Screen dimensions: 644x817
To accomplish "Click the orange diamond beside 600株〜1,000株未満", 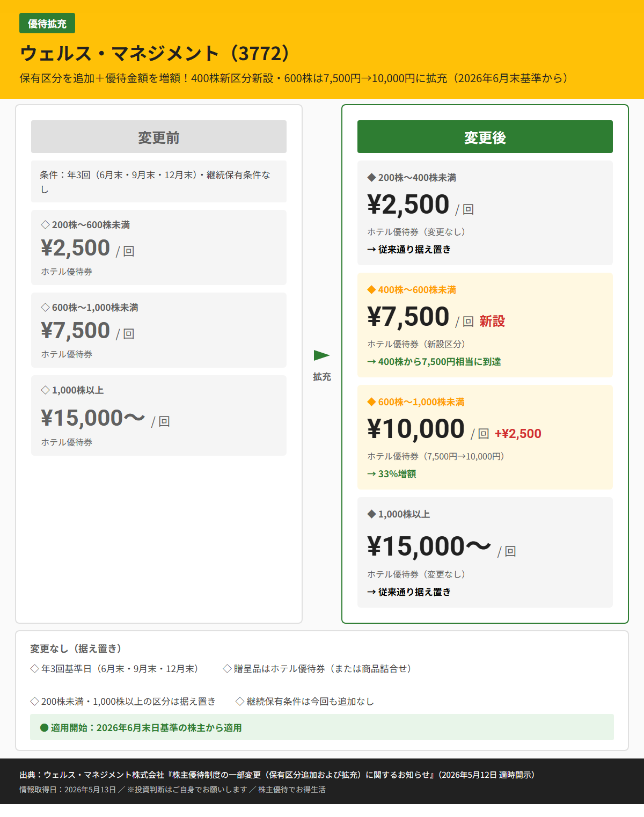I will (371, 402).
